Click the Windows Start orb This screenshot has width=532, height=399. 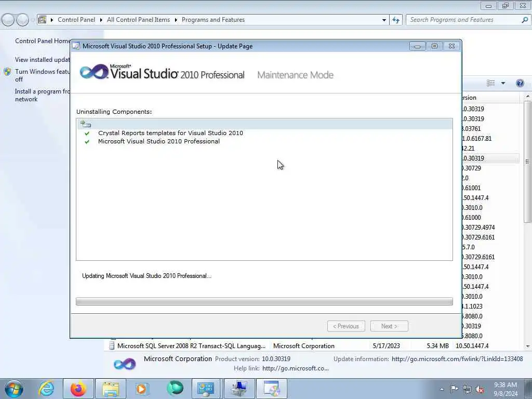pos(14,389)
